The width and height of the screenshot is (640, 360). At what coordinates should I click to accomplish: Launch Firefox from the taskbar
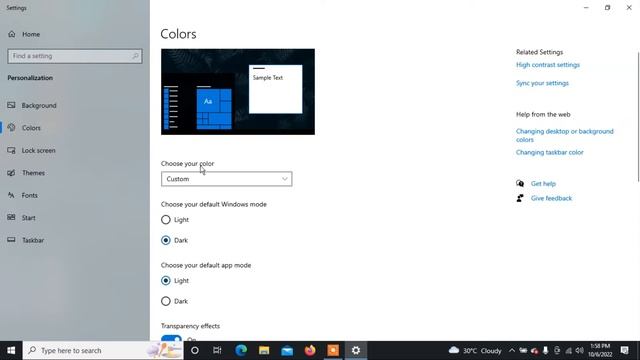point(310,351)
